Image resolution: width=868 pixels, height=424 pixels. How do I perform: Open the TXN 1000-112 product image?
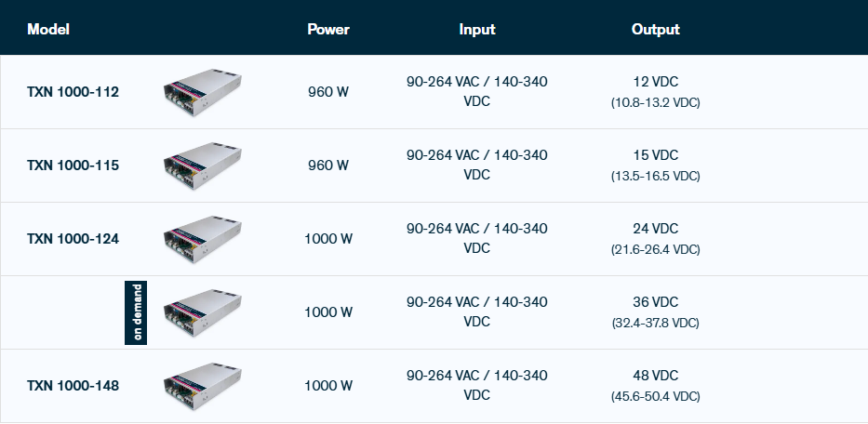203,92
